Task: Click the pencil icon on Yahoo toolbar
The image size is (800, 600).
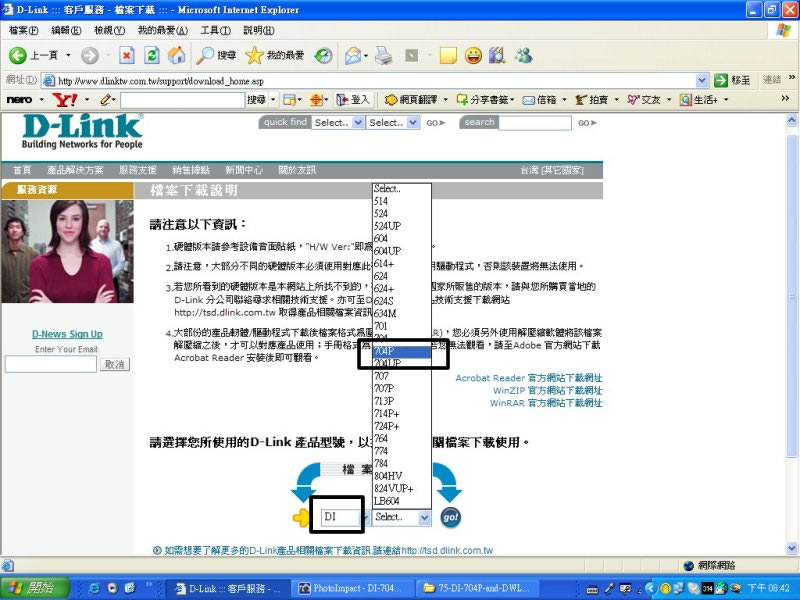Action: pos(105,99)
